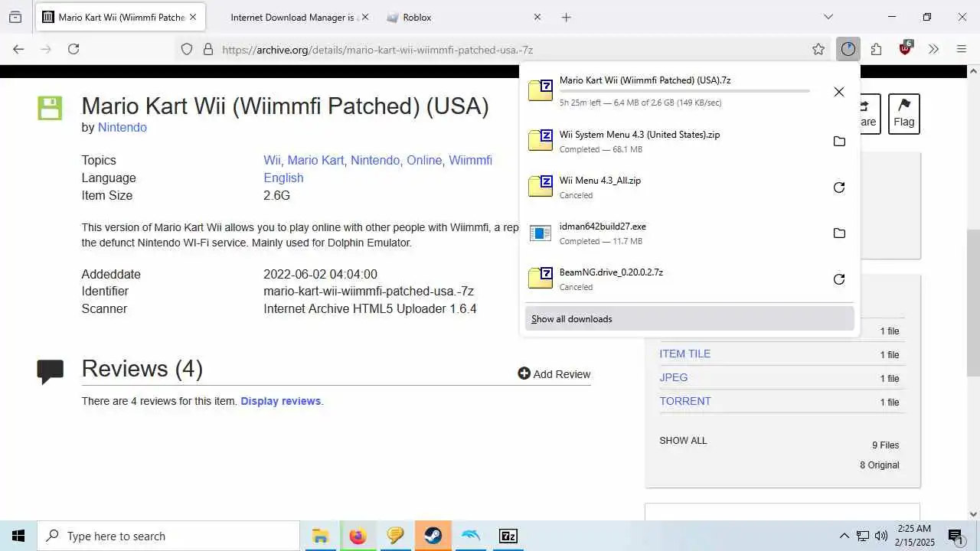The image size is (980, 551).
Task: Click the Mario Kart Wii 7z file icon
Action: coord(541,90)
